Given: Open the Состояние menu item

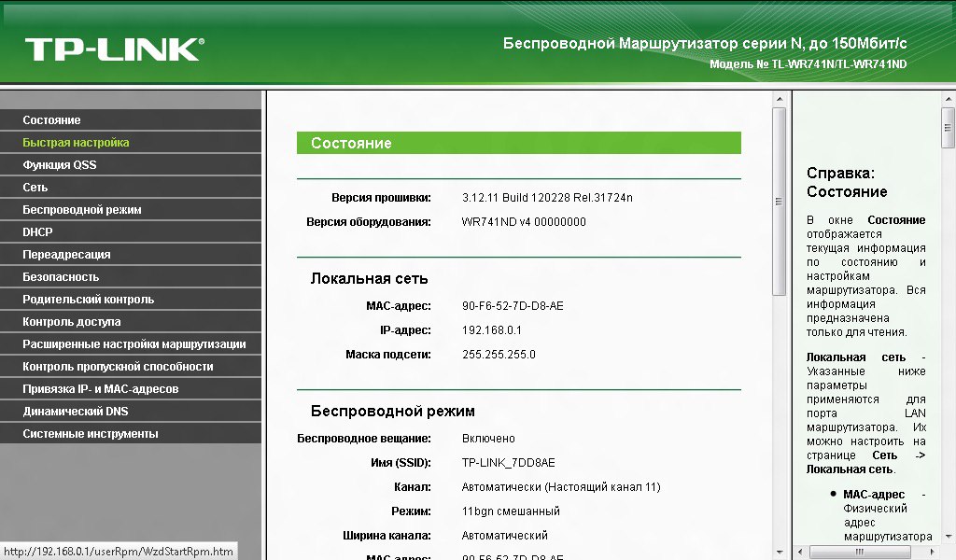Looking at the screenshot, I should 131,120.
